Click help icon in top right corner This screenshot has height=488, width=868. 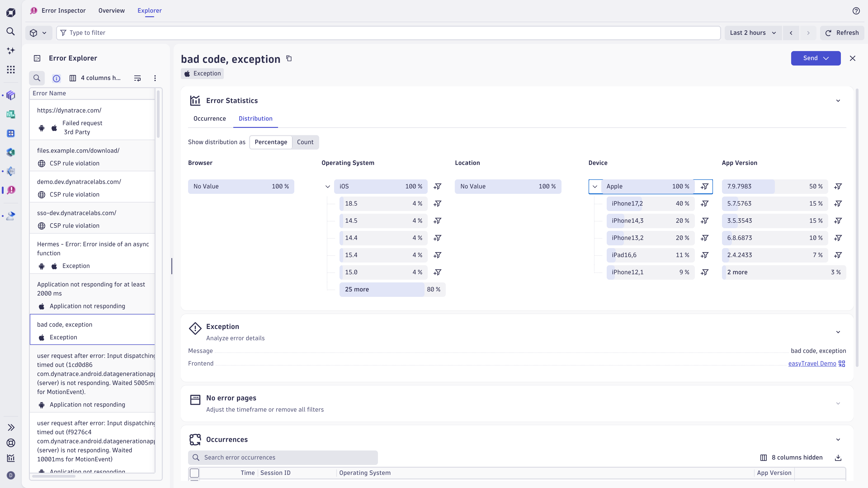click(x=856, y=11)
